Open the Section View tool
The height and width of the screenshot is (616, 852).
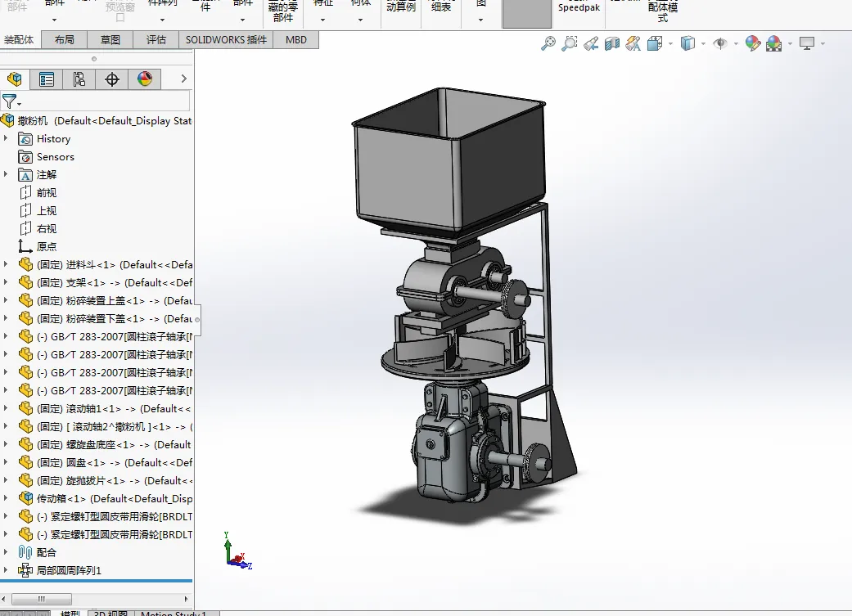click(612, 44)
